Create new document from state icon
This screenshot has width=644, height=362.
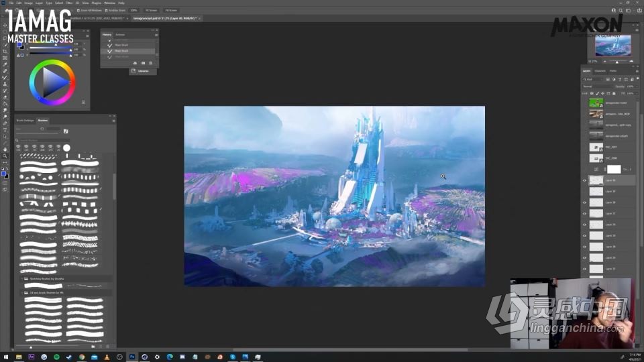pyautogui.click(x=135, y=63)
